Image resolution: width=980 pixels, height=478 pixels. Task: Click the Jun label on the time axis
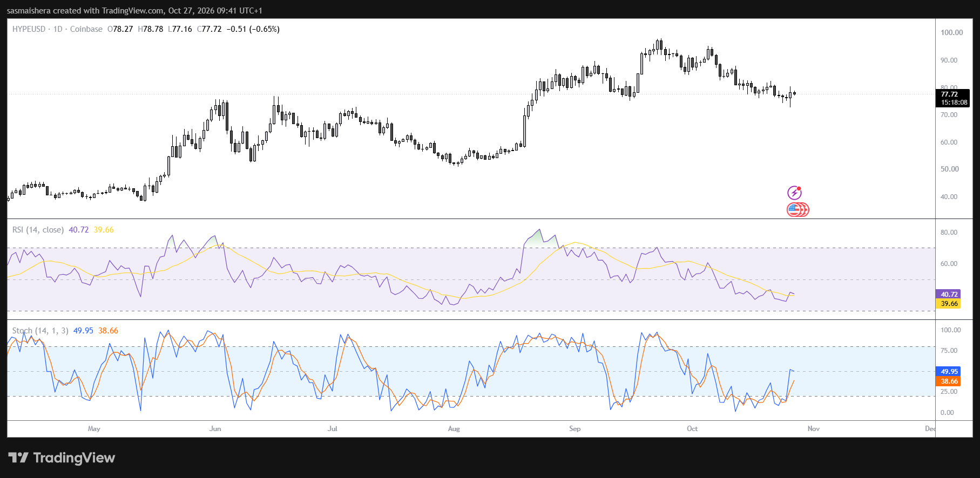[x=215, y=429]
